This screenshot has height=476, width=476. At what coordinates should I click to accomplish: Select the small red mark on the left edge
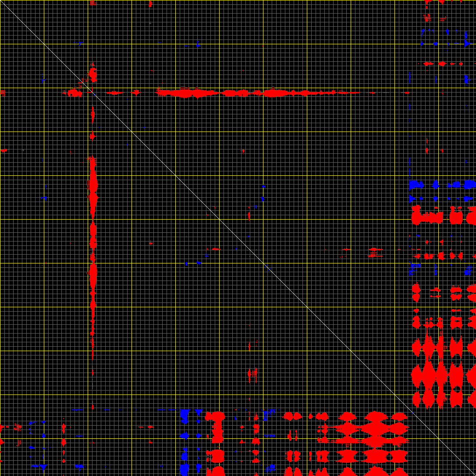(x=4, y=150)
